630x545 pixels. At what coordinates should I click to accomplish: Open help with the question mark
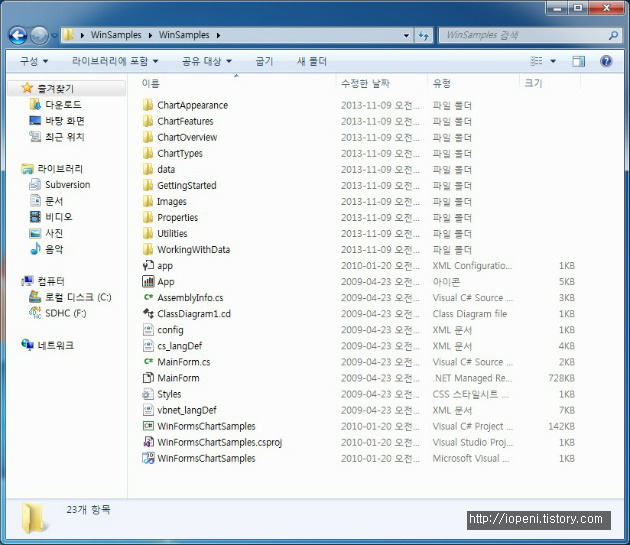606,61
